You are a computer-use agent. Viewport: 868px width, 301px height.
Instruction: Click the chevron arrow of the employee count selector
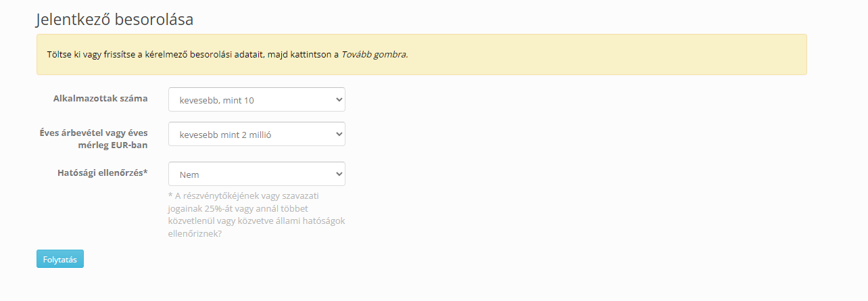click(339, 99)
